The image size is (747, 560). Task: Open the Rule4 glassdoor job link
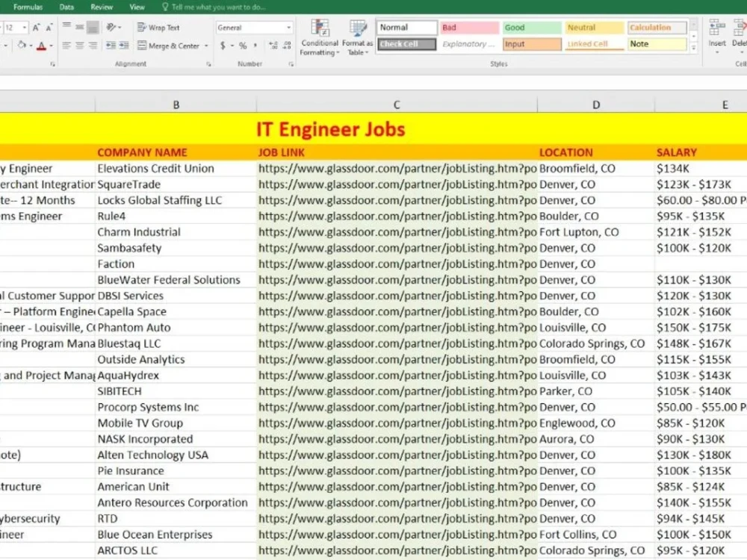coord(397,217)
